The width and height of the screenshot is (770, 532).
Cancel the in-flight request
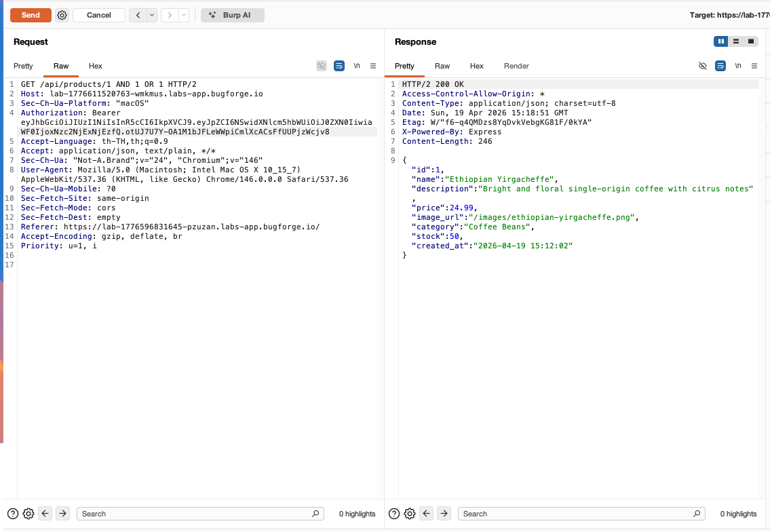point(98,15)
